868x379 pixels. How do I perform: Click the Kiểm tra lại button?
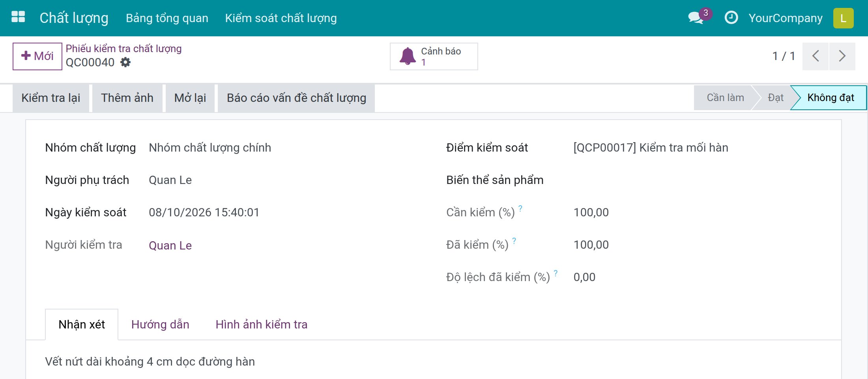click(x=51, y=98)
